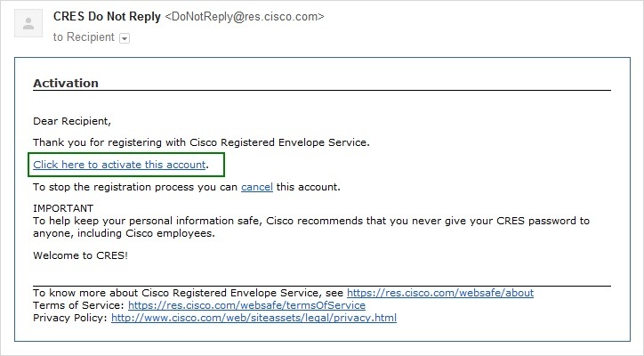Click the "Dear Recipient," greeting
Screen dimensions: 644x356
(x=72, y=120)
